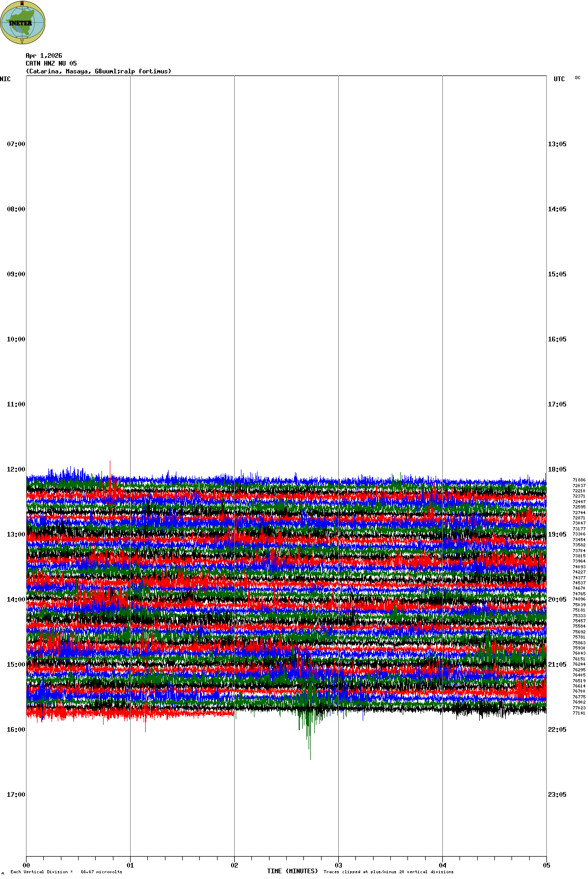Select the 18:05 UTC time label
The width and height of the screenshot is (588, 879).
coord(557,469)
